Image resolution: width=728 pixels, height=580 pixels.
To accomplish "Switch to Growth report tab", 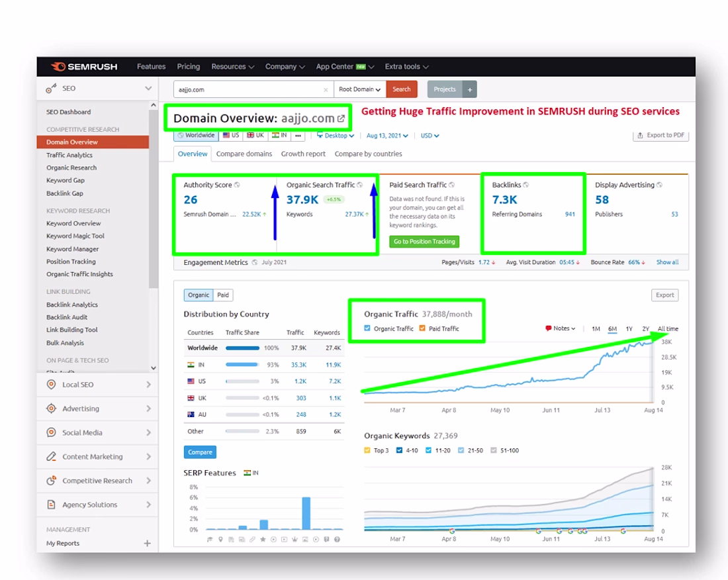I will 303,154.
